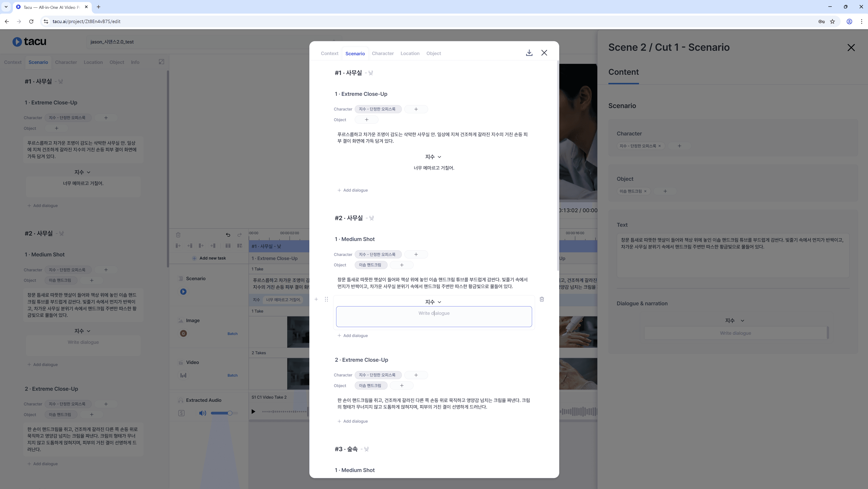Open a new Chrome tab

[x=98, y=7]
